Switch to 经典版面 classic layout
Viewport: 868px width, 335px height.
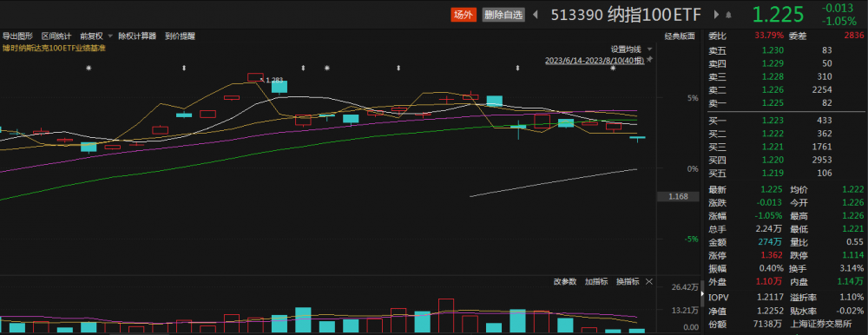pyautogui.click(x=680, y=36)
